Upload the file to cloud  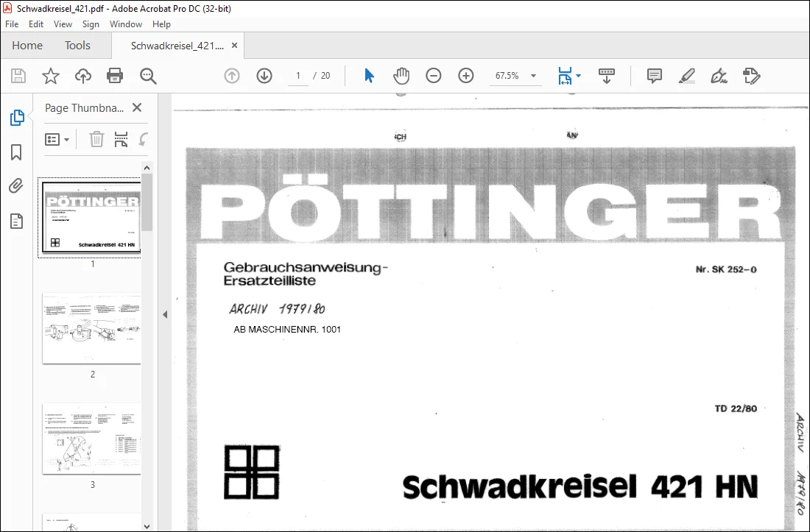pos(82,76)
